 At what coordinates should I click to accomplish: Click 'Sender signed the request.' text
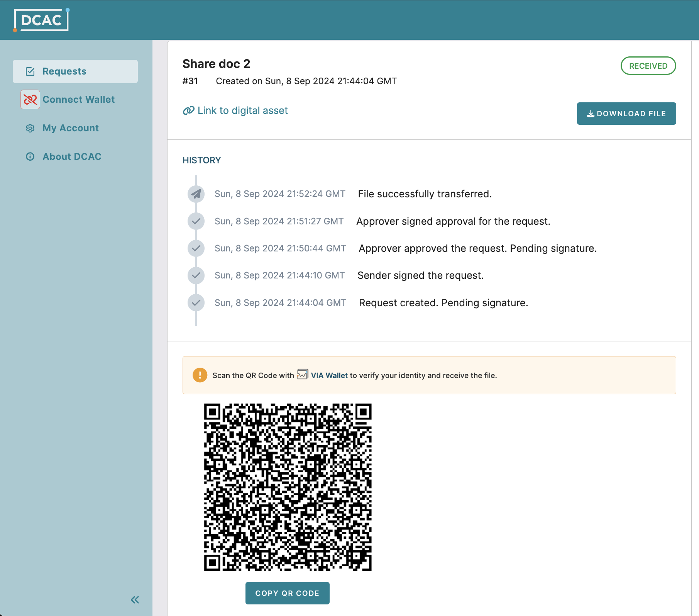point(421,275)
